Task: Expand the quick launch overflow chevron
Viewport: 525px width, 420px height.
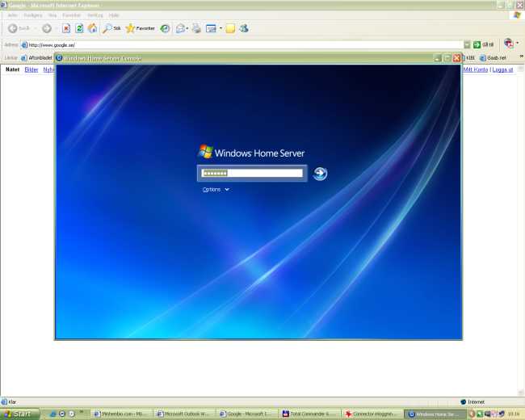Action: pyautogui.click(x=81, y=412)
